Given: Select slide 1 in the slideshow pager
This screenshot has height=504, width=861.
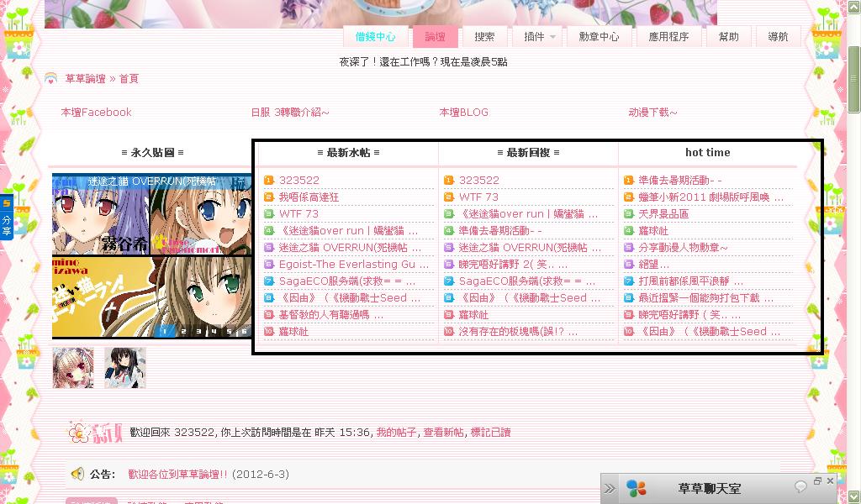Looking at the screenshot, I should click(164, 331).
